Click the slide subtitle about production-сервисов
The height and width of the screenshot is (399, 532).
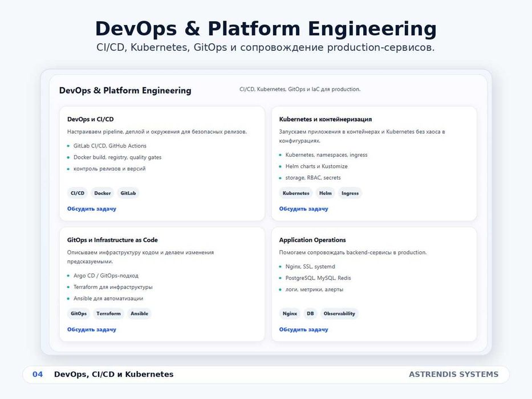[x=266, y=47]
